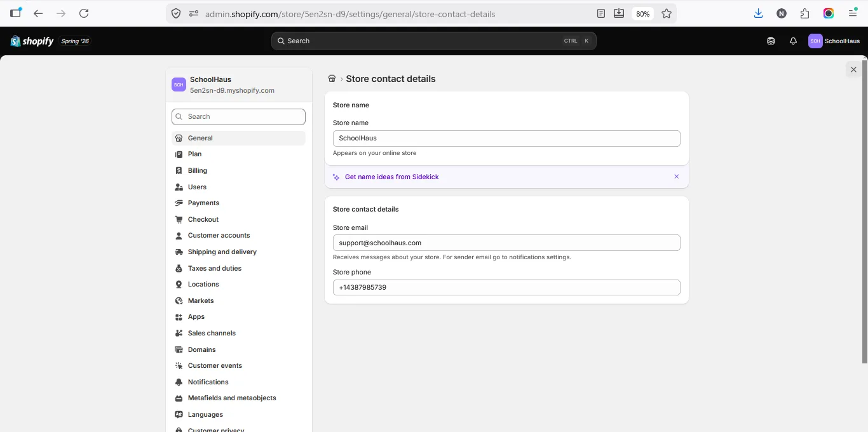
Task: Open the browser extensions puzzle icon
Action: point(805,13)
